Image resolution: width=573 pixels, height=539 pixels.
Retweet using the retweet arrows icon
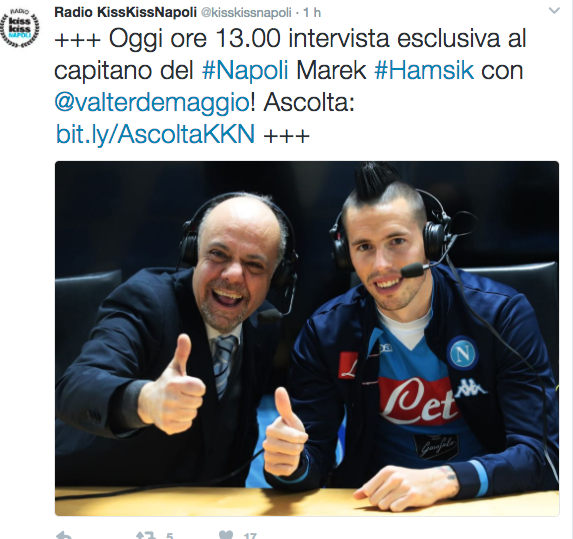tap(145, 535)
